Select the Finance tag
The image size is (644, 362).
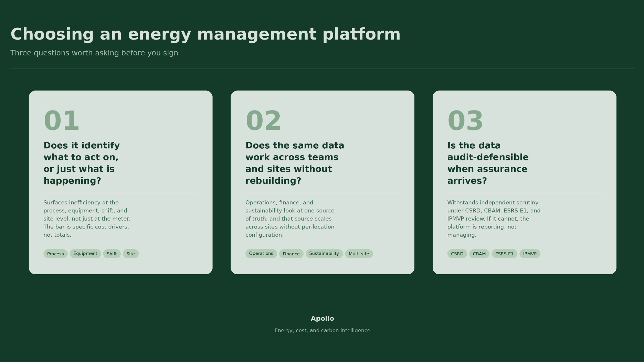[x=291, y=254]
